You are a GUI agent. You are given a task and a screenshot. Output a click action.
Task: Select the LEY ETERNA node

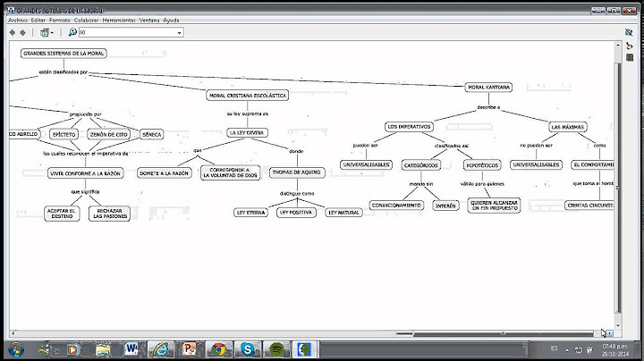coord(251,213)
